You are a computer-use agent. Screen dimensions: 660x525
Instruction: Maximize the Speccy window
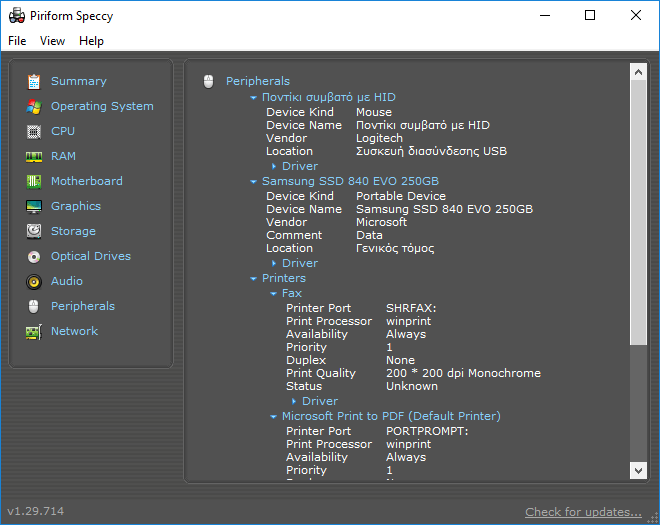pos(590,15)
